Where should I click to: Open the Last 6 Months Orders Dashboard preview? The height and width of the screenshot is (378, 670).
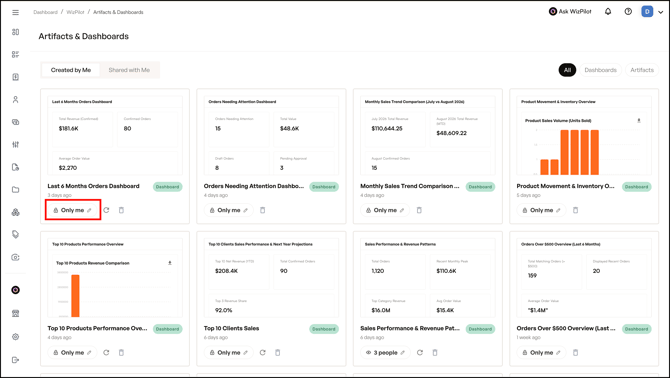coord(115,135)
